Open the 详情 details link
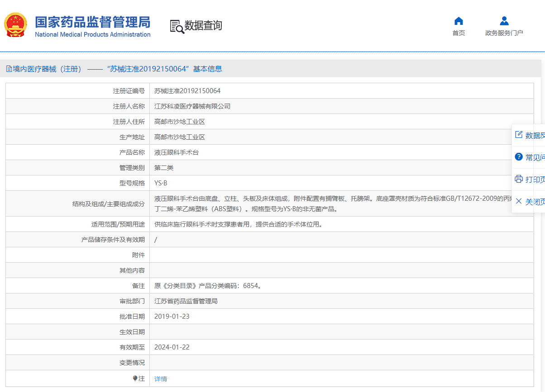The height and width of the screenshot is (392, 545). (161, 379)
